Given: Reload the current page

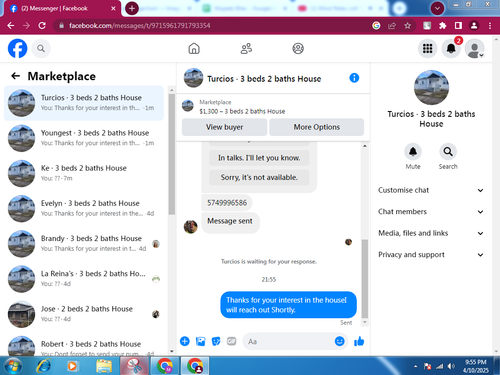Looking at the screenshot, I should [x=42, y=25].
